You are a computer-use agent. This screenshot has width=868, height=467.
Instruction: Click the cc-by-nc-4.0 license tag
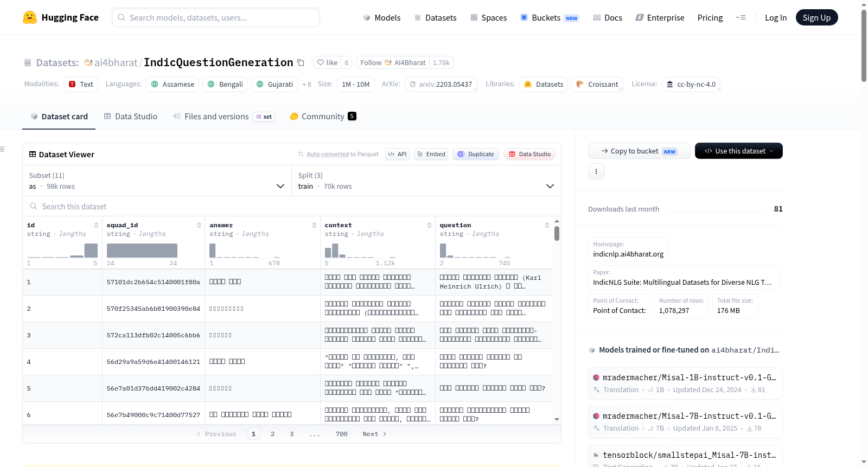click(x=691, y=84)
